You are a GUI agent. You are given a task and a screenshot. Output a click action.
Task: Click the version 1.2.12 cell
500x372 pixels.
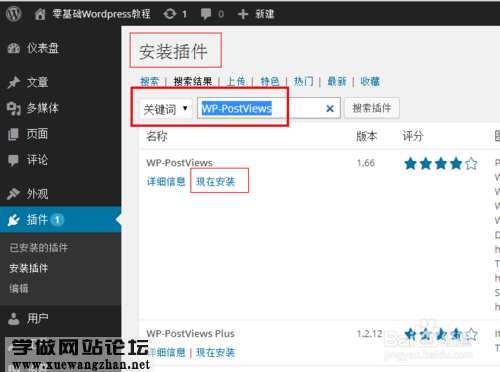(370, 334)
